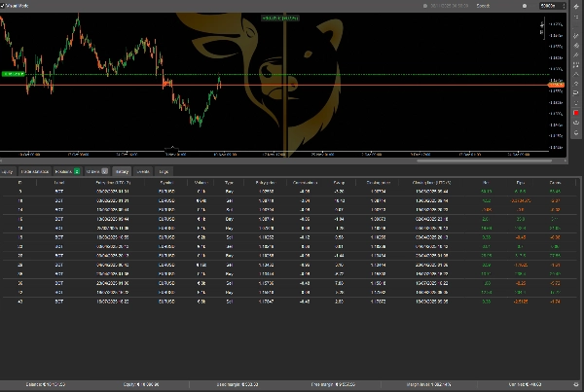Click the chart's horizontal scrollbar thumb

[484, 161]
